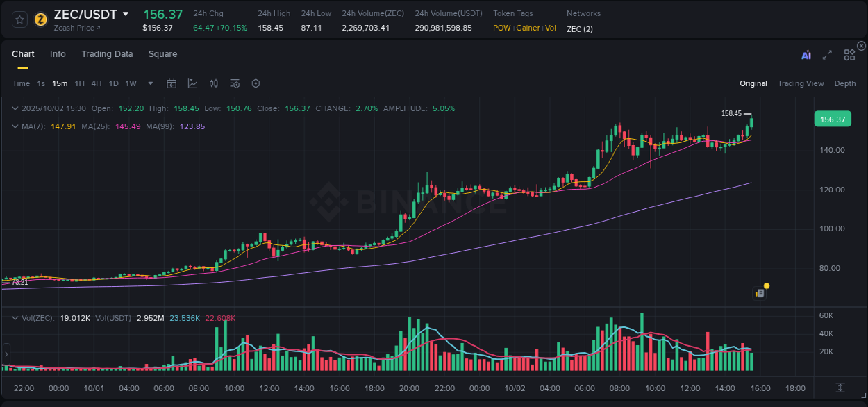This screenshot has height=407, width=868.
Task: Add ZEC/USDT to favorites via star icon
Action: (19, 19)
